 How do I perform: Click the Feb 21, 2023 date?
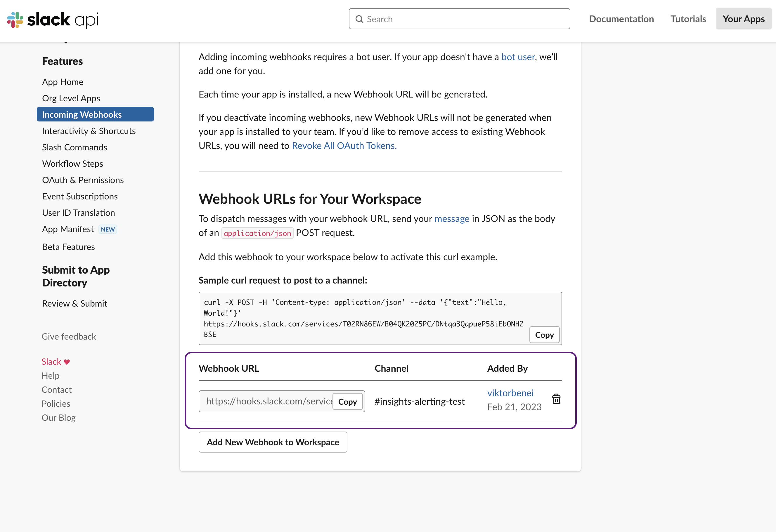514,407
